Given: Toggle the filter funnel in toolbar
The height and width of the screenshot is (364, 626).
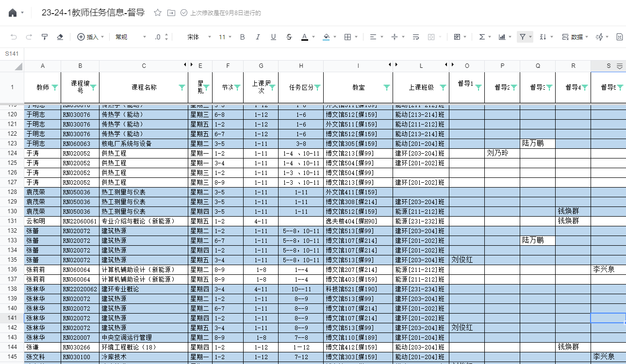Looking at the screenshot, I should coord(522,37).
